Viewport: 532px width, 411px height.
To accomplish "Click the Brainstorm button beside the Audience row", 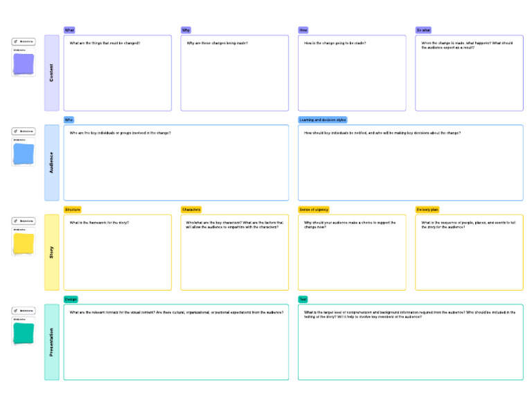I will pyautogui.click(x=24, y=131).
